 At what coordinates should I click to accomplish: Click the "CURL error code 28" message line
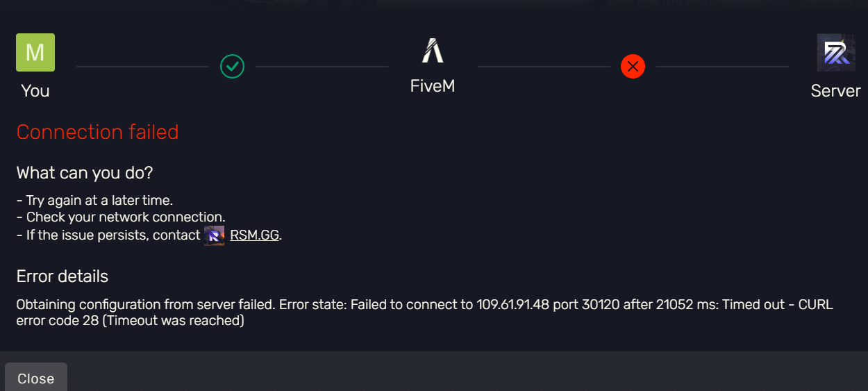(x=130, y=321)
